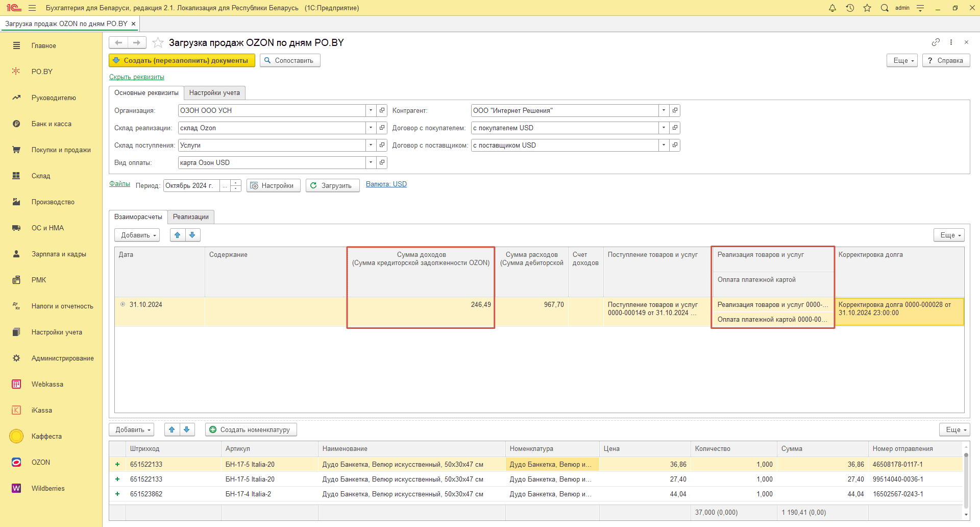
Task: Switch to Настройки учета tab
Action: pyautogui.click(x=214, y=92)
